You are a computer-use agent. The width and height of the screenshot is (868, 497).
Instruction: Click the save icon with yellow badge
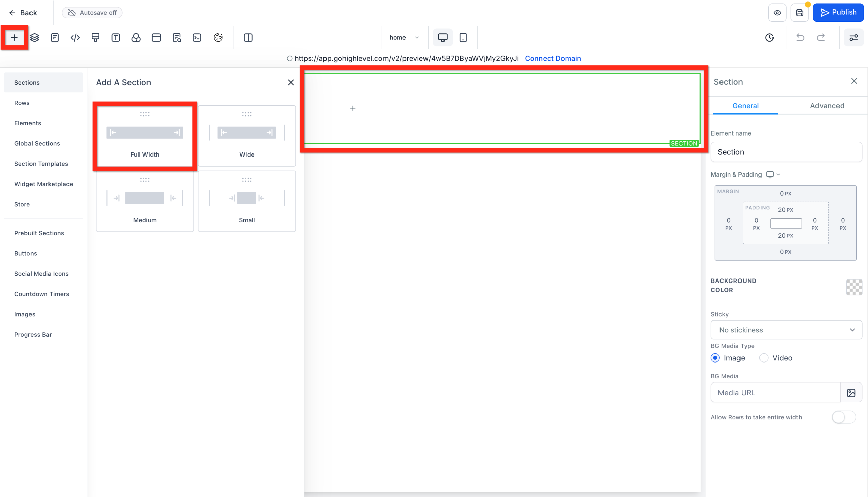coord(800,13)
